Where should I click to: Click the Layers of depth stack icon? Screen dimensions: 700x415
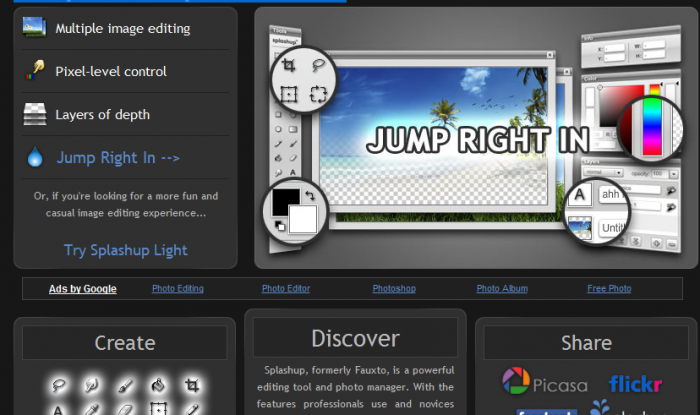tap(35, 114)
